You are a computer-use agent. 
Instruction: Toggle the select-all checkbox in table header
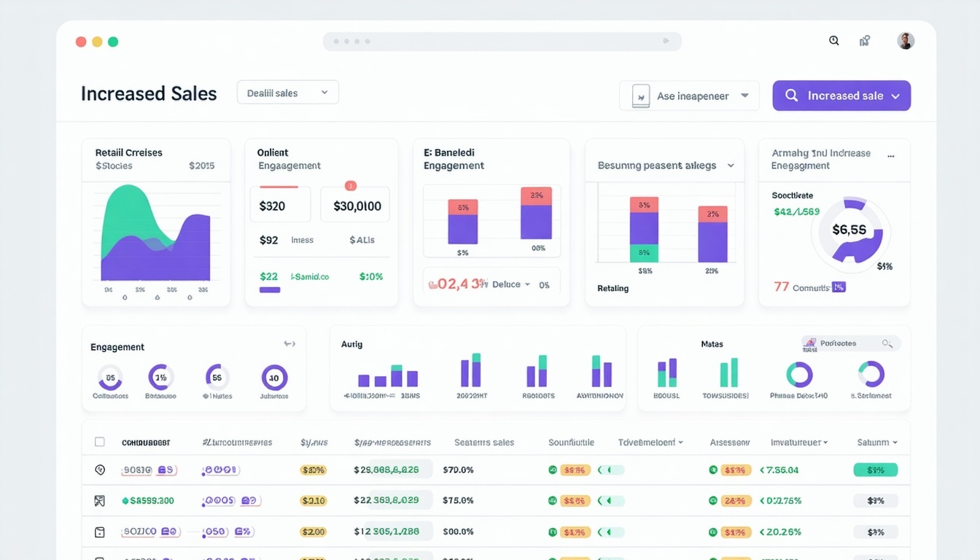point(100,442)
